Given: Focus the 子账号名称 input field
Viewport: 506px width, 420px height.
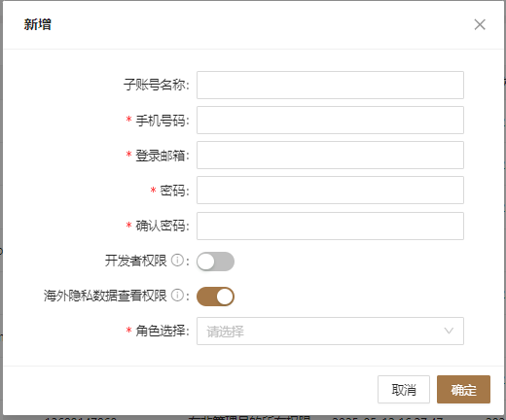Looking at the screenshot, I should click(x=330, y=85).
